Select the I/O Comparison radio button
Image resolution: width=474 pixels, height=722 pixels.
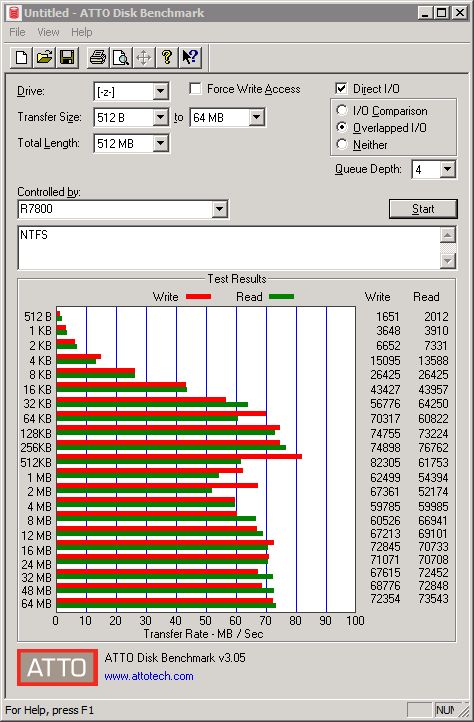[x=341, y=111]
